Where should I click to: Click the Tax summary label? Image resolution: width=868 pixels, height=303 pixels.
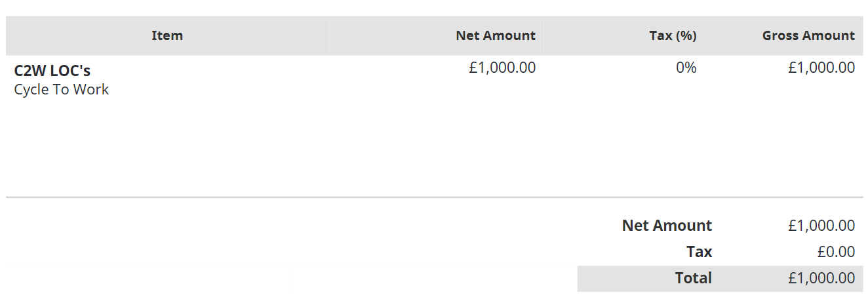(699, 252)
